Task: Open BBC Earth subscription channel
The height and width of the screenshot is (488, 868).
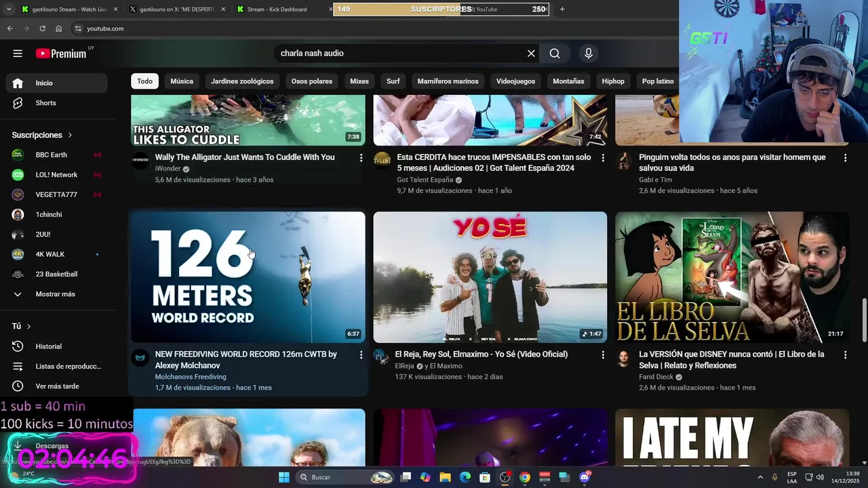Action: tap(56, 155)
